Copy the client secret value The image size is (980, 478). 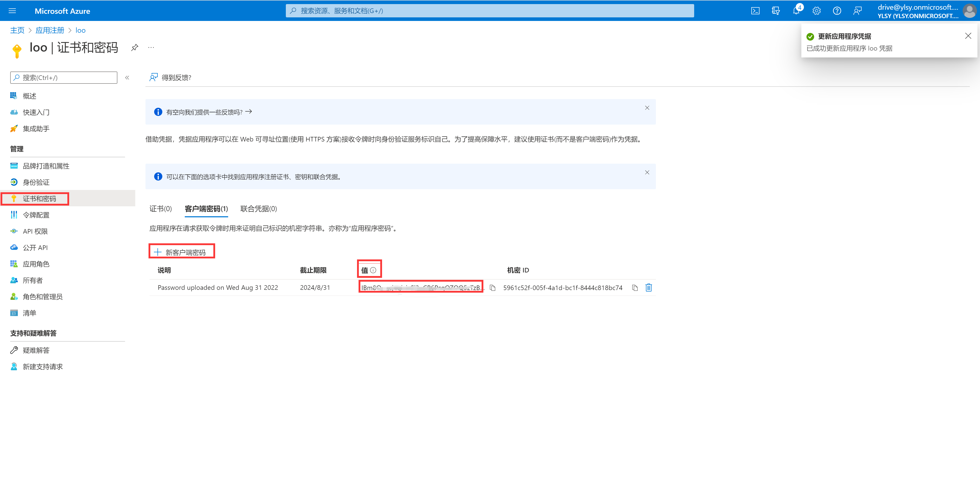(492, 288)
